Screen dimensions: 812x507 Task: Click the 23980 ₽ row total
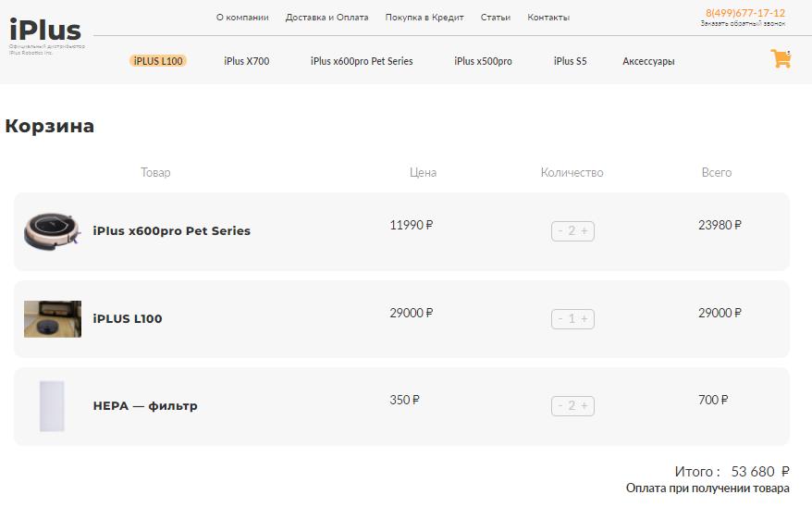click(720, 225)
